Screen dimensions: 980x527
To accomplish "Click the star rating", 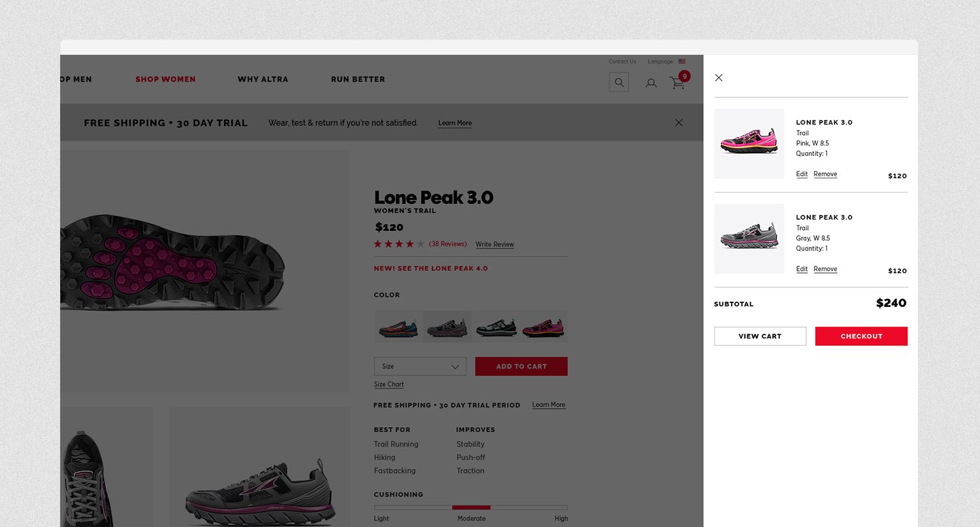I will pos(399,244).
